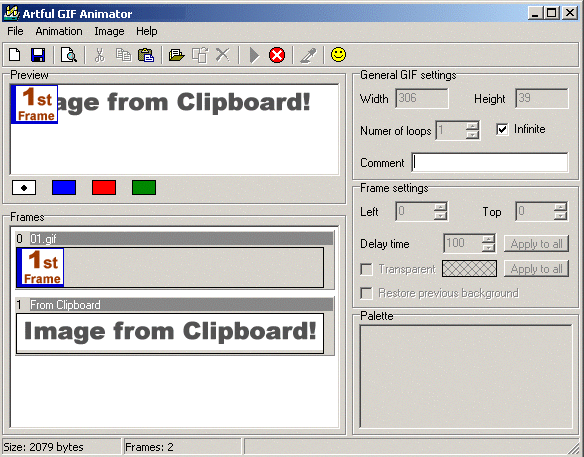Click into the Comment text field
584x457 pixels.
[x=490, y=162]
